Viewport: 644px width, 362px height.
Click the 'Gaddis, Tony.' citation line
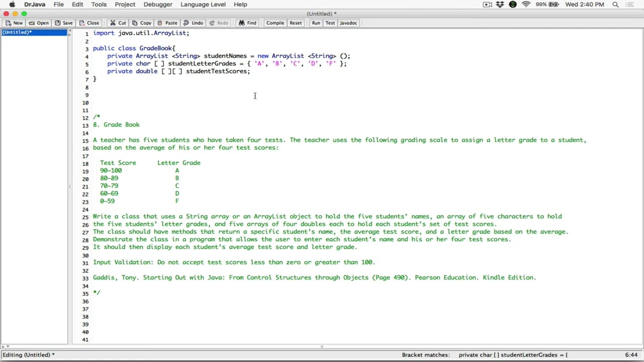(314, 278)
